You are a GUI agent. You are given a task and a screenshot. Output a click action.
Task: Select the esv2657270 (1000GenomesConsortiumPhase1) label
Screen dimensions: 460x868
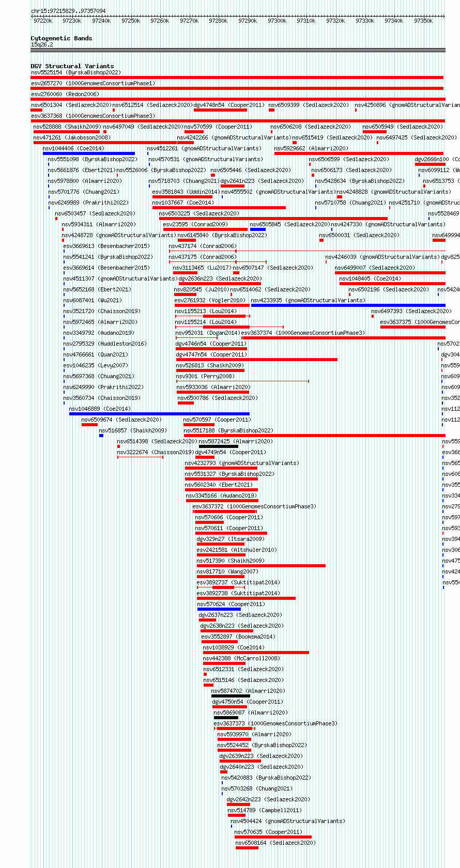93,83
